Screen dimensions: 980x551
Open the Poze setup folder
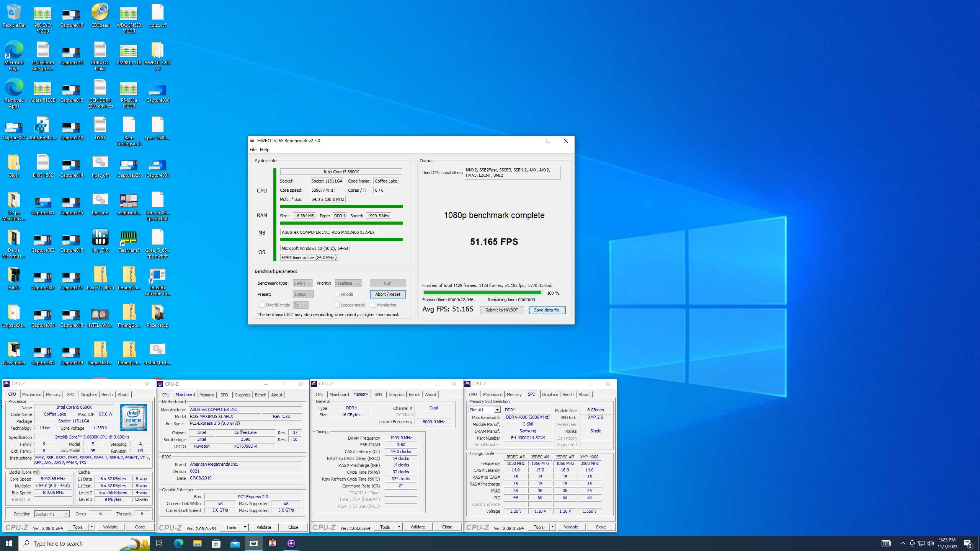tap(157, 316)
